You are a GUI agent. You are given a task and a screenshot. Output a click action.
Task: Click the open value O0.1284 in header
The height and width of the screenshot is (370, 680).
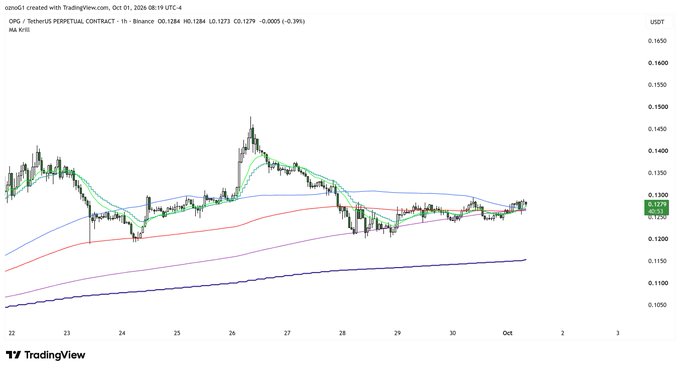[x=168, y=21]
